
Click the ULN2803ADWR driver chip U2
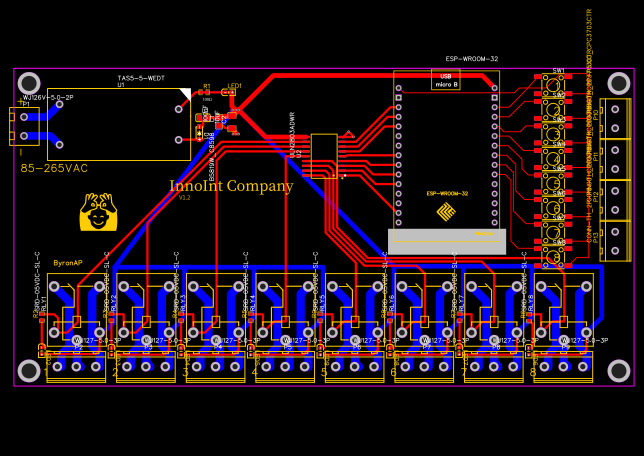coord(323,156)
